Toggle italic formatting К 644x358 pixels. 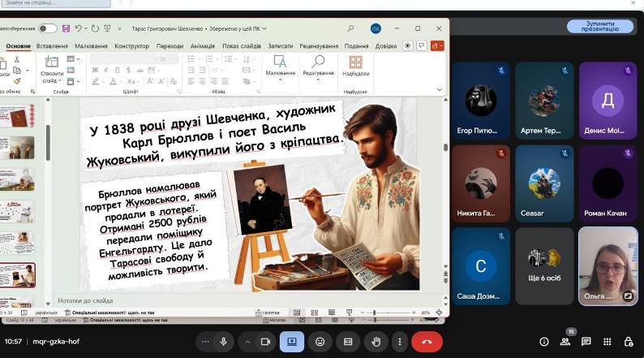[x=106, y=71]
